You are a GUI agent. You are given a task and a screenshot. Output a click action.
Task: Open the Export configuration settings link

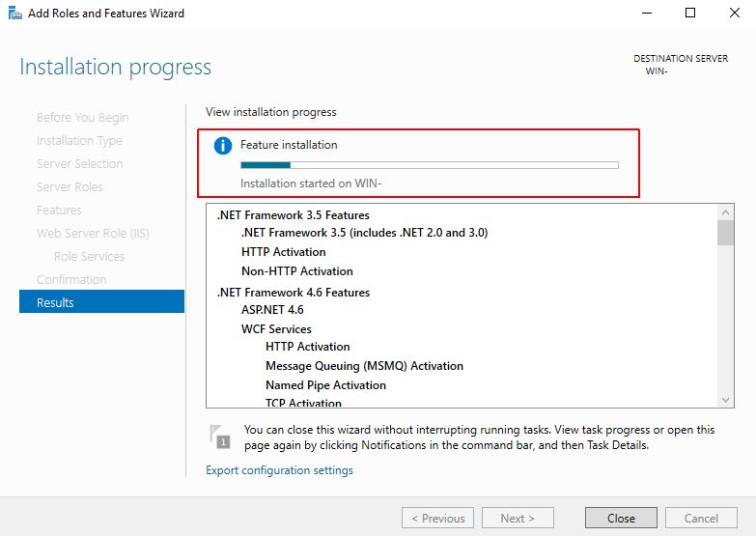pyautogui.click(x=279, y=470)
